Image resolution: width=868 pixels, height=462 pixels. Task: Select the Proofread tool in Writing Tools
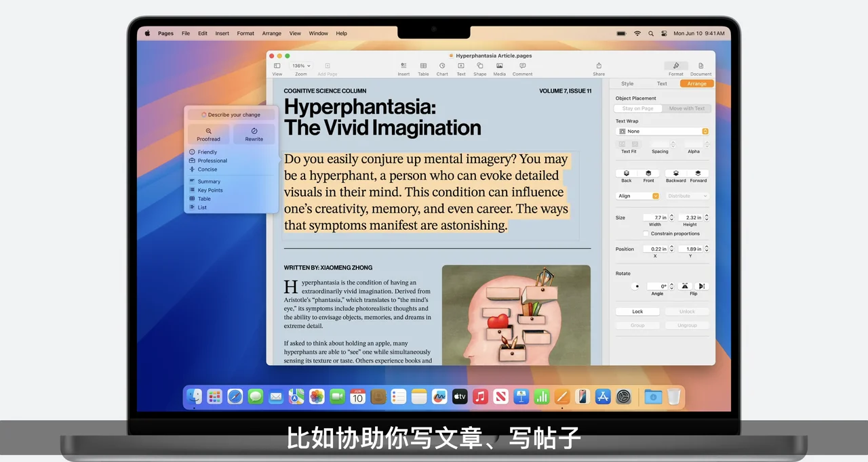[208, 135]
